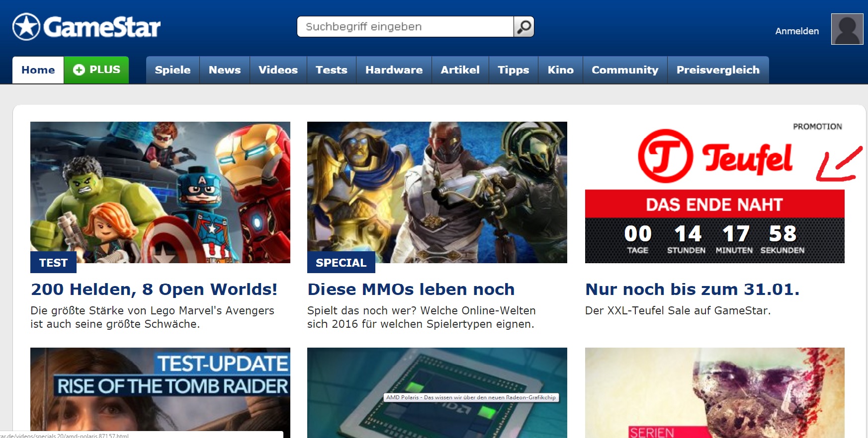This screenshot has width=868, height=438.
Task: Go to the Tipps section
Action: (x=514, y=70)
